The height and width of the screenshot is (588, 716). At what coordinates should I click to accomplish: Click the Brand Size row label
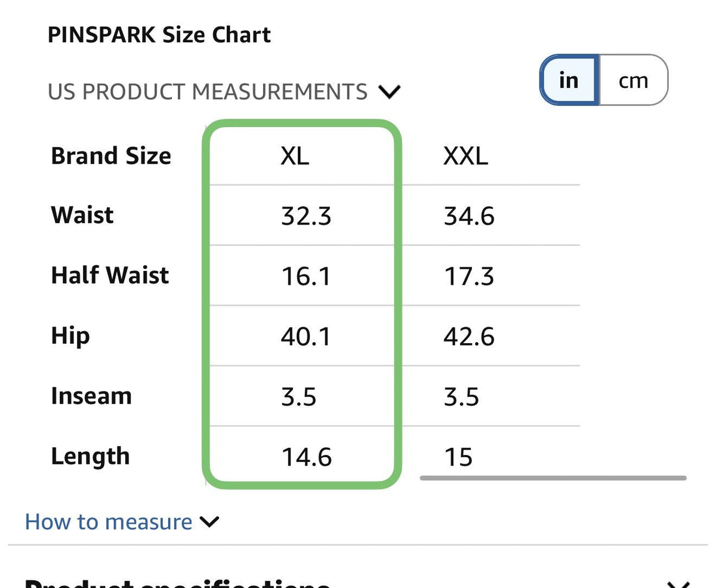coord(111,156)
